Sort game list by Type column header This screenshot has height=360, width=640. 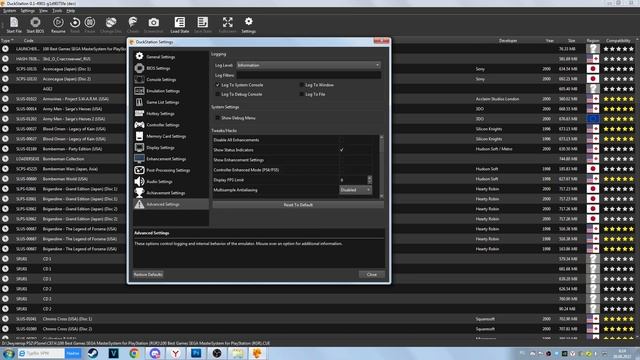6,40
